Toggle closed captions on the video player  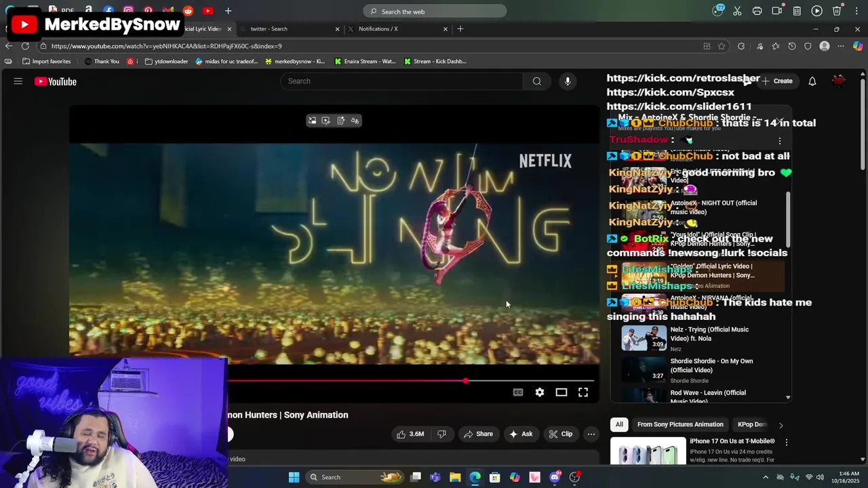click(x=518, y=392)
